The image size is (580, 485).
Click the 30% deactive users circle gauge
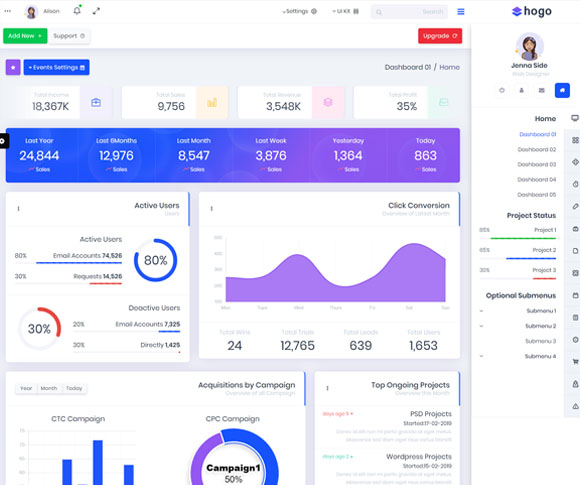tap(39, 329)
